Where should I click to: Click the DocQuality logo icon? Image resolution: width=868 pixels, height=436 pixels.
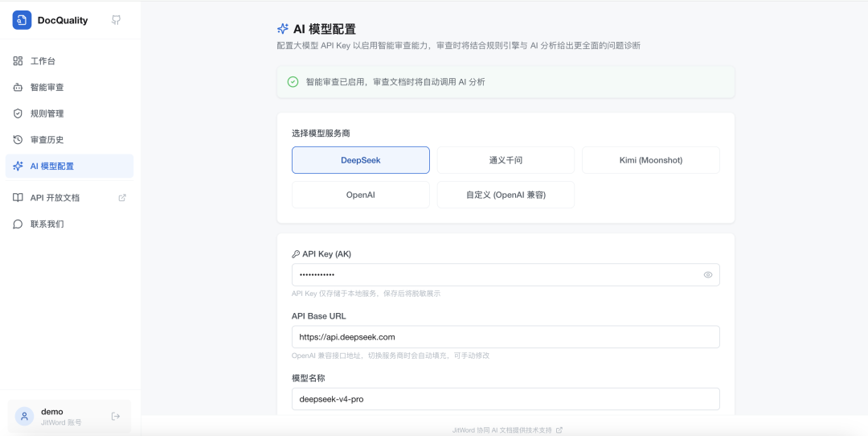(23, 20)
